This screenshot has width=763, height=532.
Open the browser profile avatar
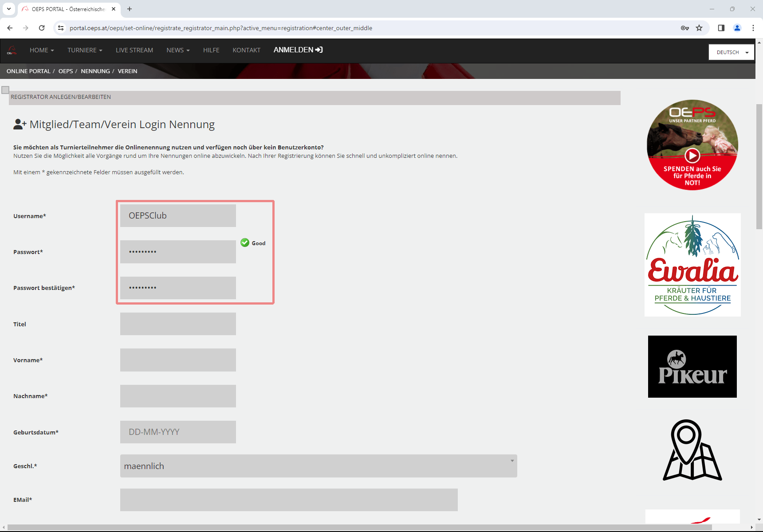[x=737, y=28]
